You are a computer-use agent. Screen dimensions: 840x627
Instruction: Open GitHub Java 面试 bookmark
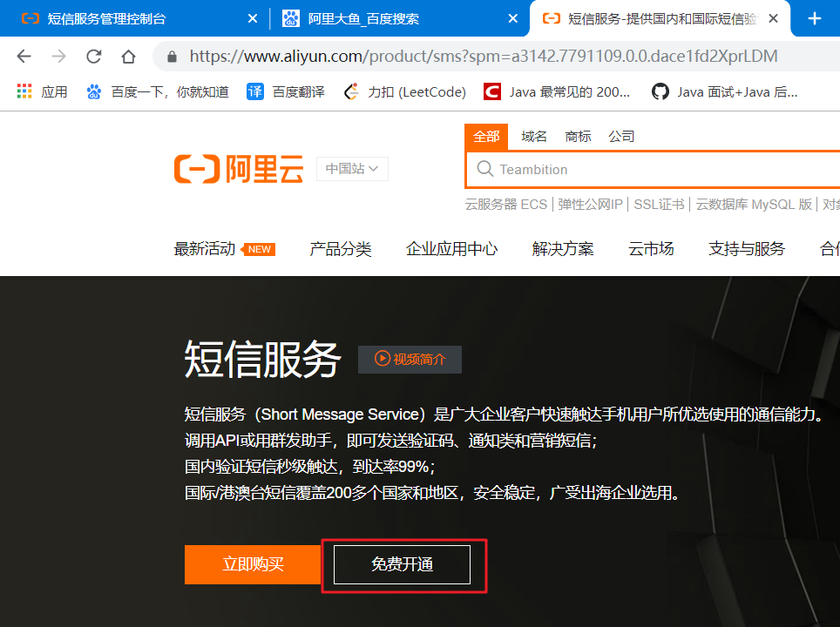pyautogui.click(x=724, y=91)
